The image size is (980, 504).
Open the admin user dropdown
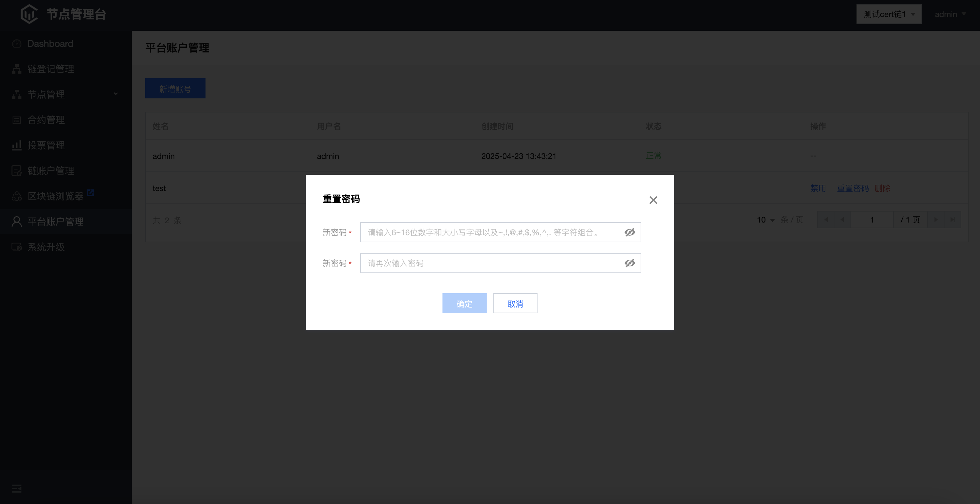click(950, 14)
